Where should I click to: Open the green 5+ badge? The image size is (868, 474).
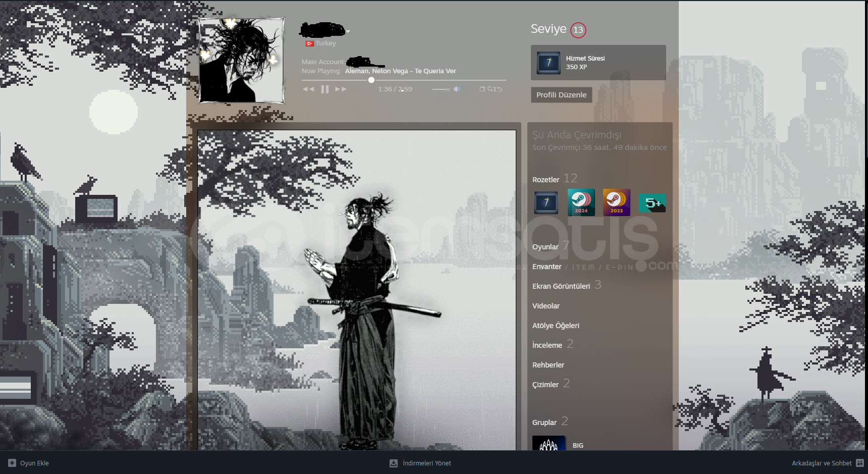point(652,203)
